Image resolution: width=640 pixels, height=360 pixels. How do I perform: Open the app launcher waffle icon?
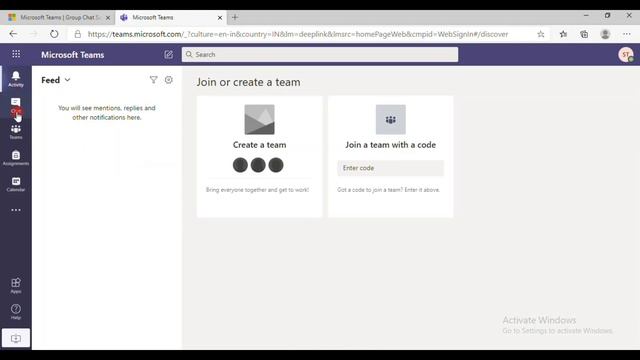[16, 54]
